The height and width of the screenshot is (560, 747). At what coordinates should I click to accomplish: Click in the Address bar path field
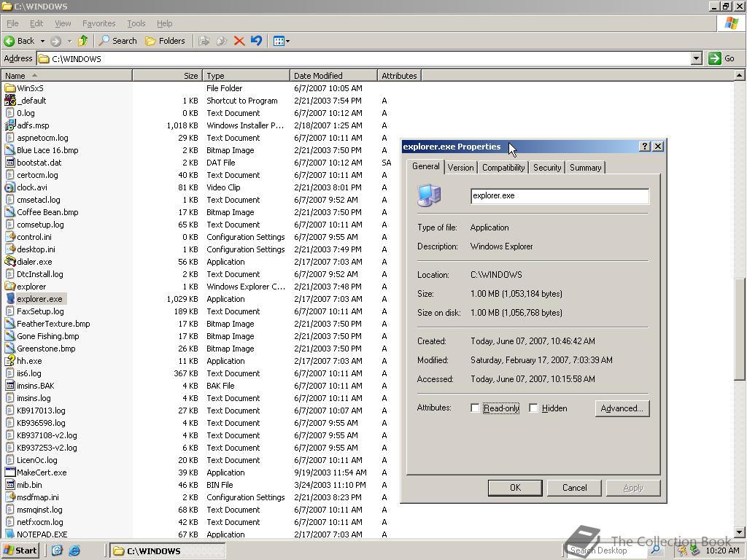(364, 58)
